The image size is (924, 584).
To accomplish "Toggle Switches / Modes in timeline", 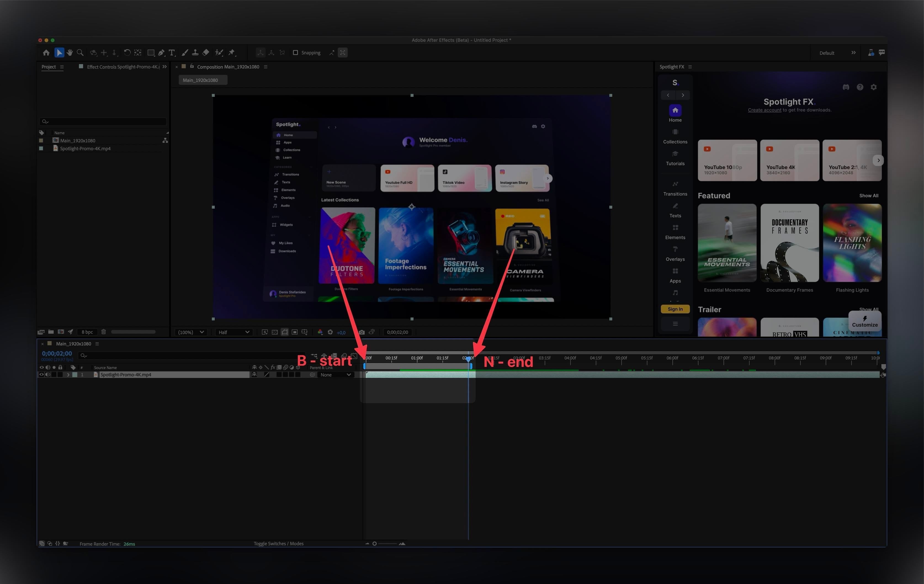I will [278, 544].
